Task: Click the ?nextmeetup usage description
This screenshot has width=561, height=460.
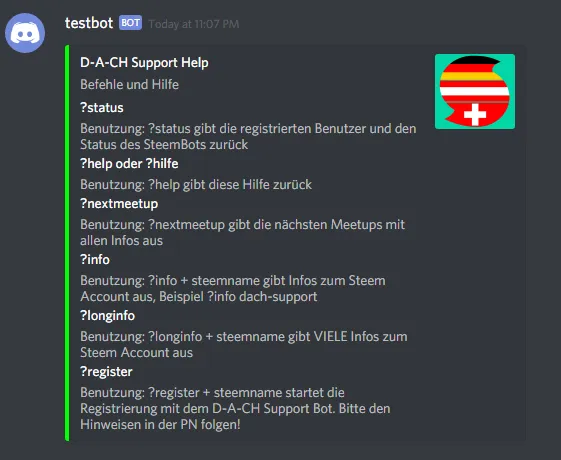Action: [x=243, y=233]
